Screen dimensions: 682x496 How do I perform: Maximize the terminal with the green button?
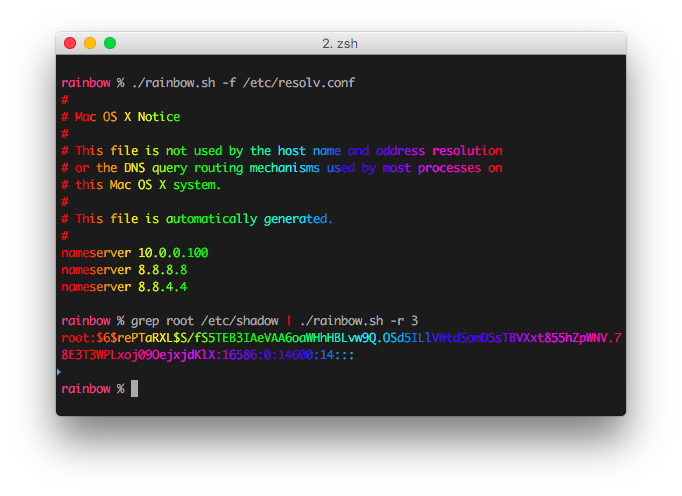coord(110,43)
